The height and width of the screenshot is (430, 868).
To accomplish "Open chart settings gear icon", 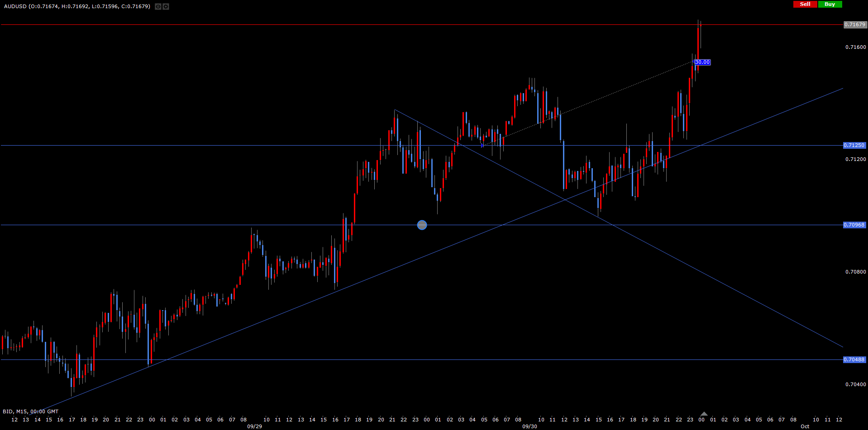I will (x=166, y=6).
